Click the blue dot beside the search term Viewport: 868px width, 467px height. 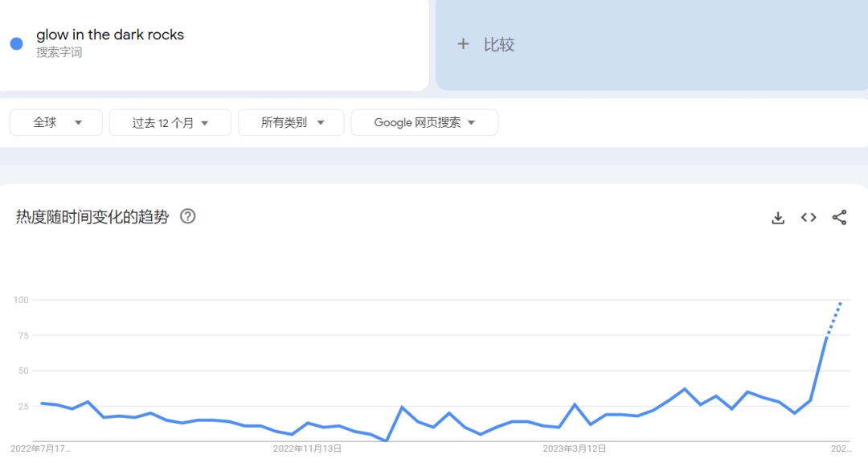pyautogui.click(x=16, y=43)
